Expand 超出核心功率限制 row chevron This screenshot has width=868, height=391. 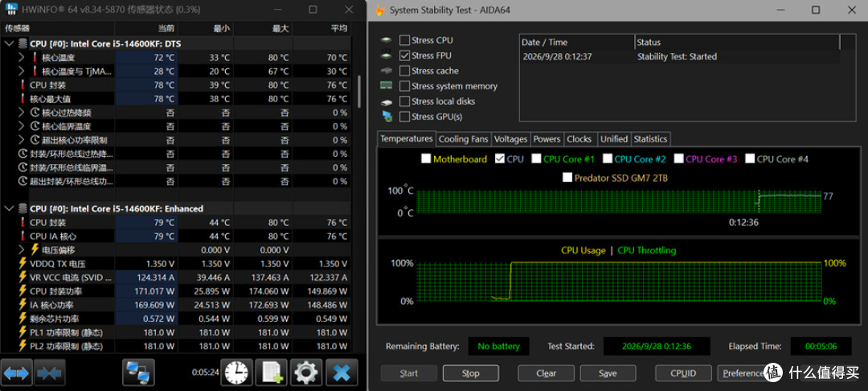click(22, 140)
